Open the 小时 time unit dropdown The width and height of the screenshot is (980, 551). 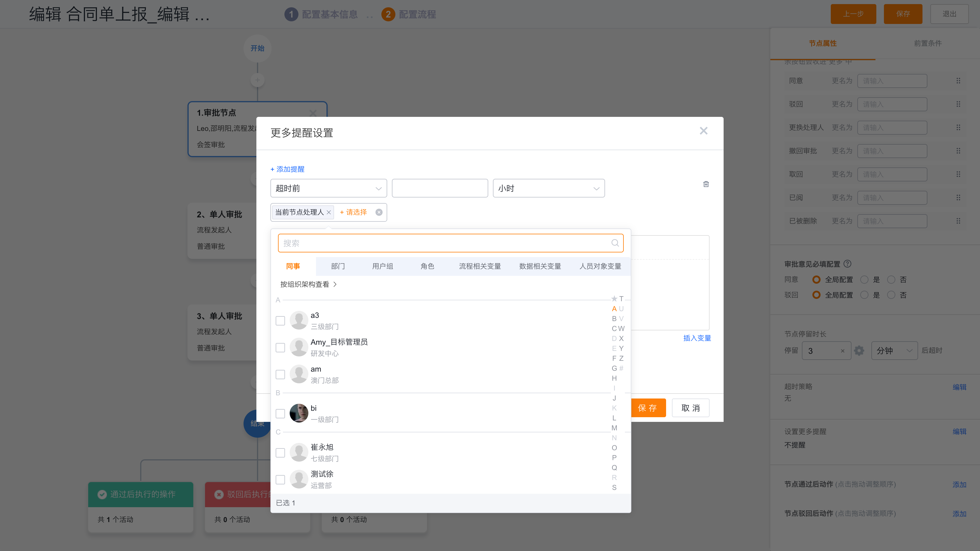click(548, 188)
